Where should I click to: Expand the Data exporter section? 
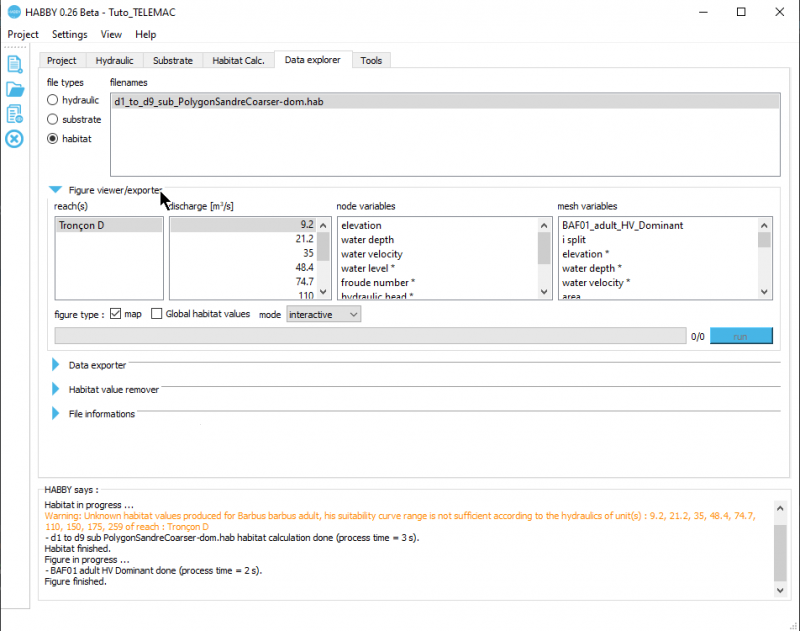coord(55,364)
